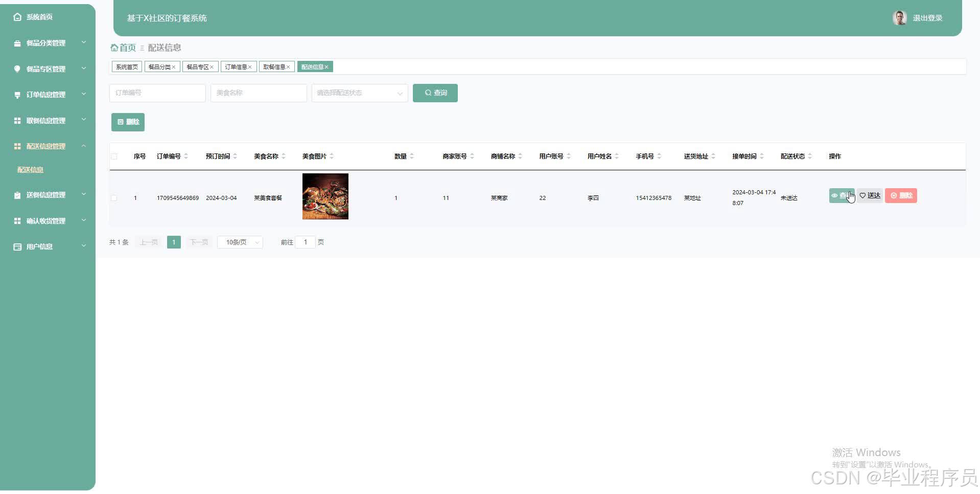Check the row 1 order checkbox
The height and width of the screenshot is (494, 980).
[x=114, y=198]
